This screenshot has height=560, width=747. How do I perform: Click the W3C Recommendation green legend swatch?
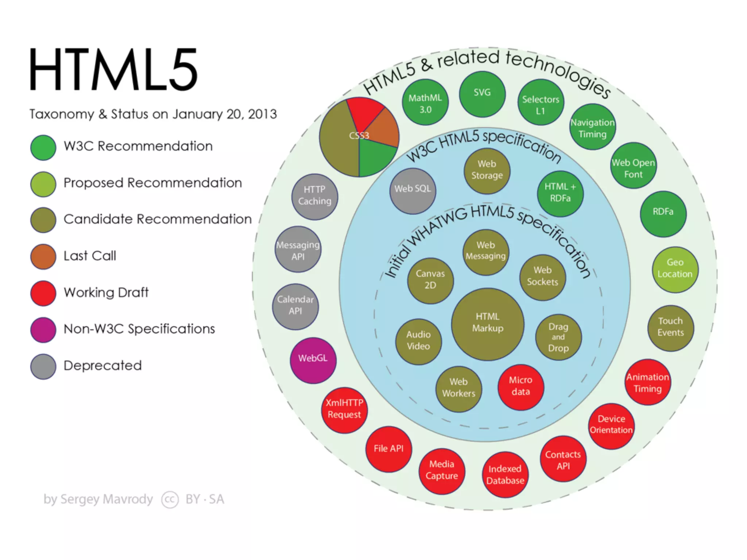[x=43, y=148]
